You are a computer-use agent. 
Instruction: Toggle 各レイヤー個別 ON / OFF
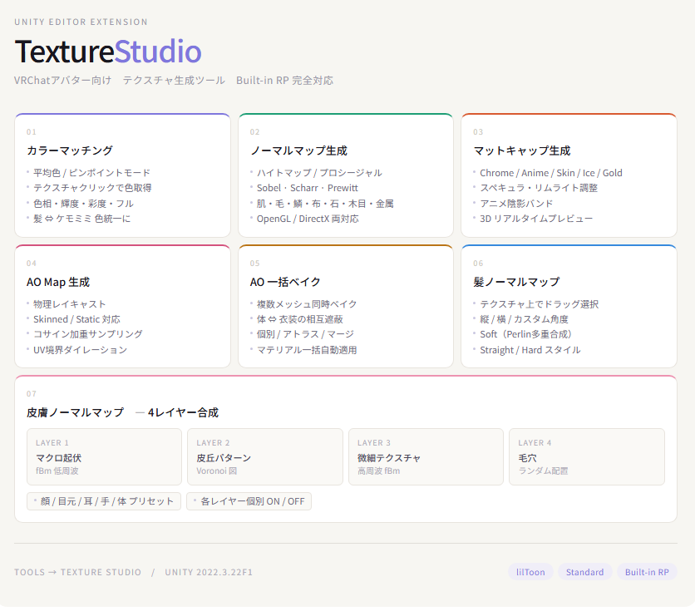[x=249, y=501]
